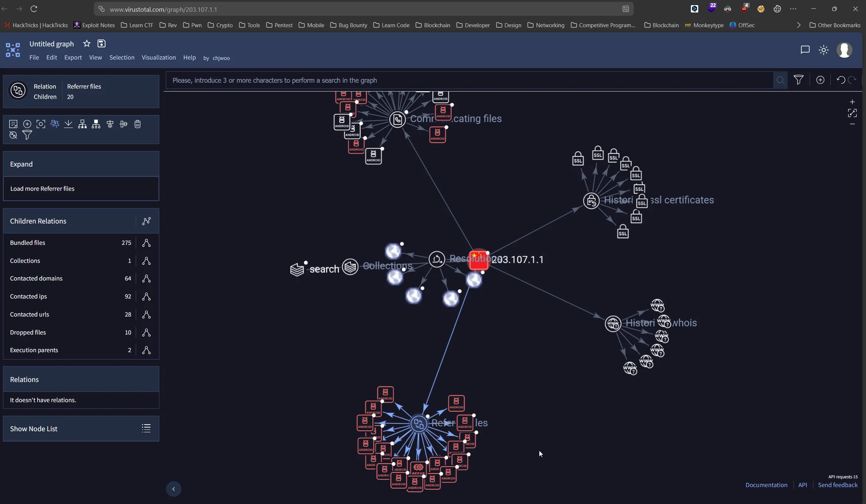The image size is (866, 504).
Task: Toggle the blue pin nodes icon
Action: (x=55, y=124)
